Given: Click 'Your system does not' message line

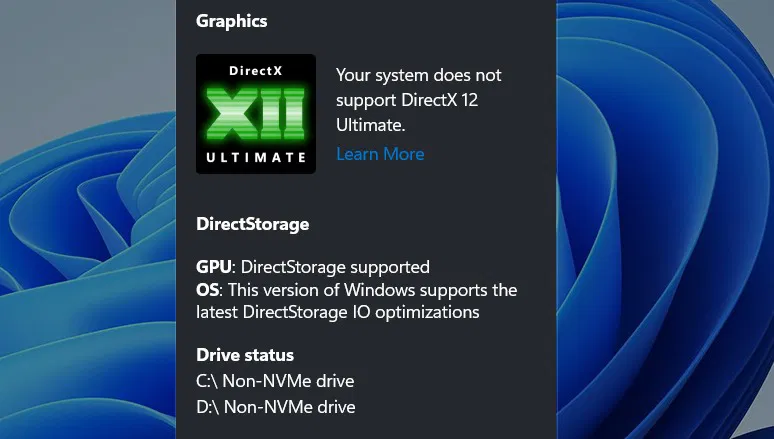Looking at the screenshot, I should 419,75.
